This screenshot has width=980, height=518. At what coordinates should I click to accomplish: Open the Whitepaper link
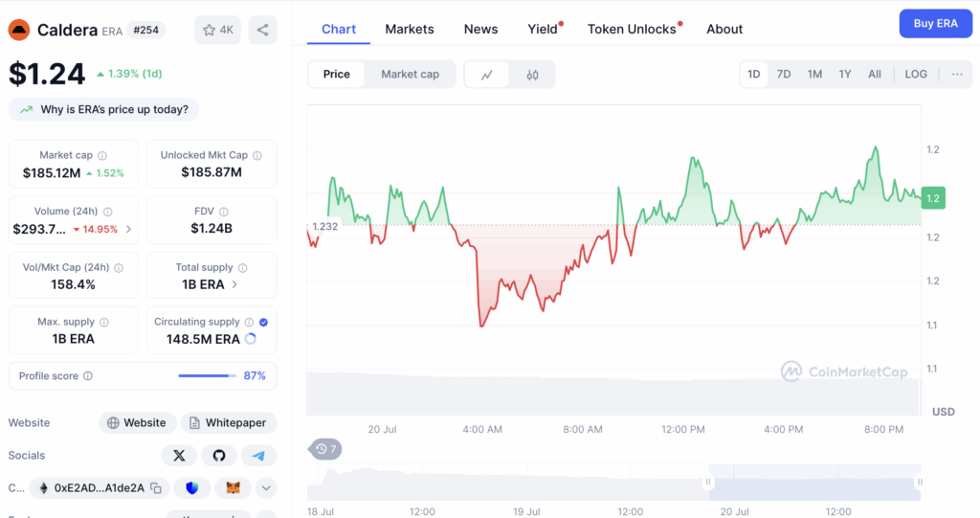point(228,423)
